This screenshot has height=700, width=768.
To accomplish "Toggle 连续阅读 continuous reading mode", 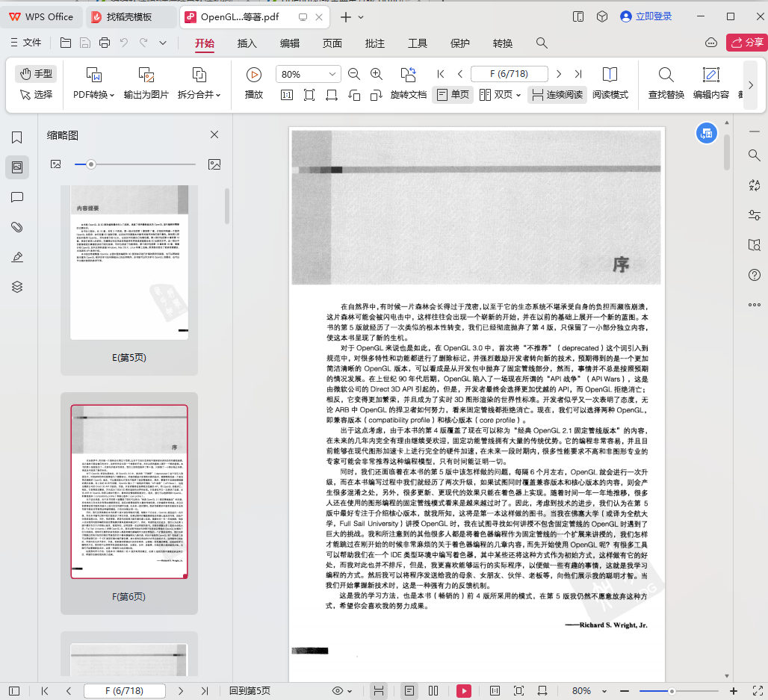I will 556,95.
